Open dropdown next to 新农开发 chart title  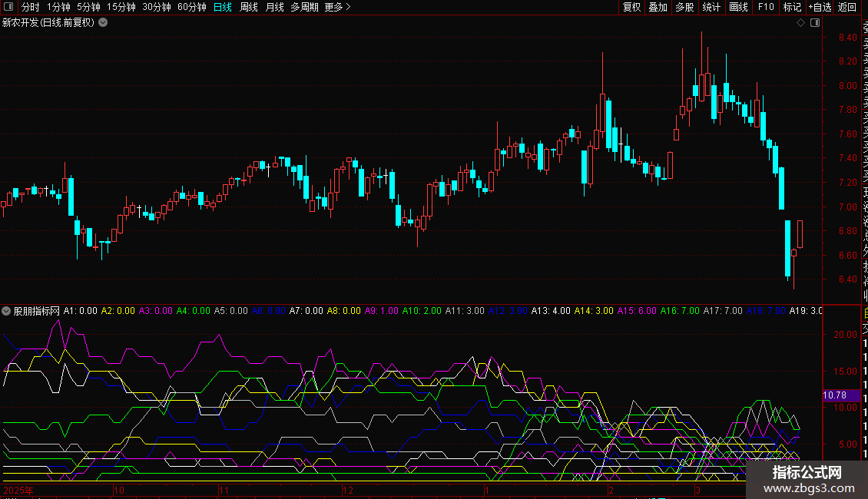(x=103, y=23)
